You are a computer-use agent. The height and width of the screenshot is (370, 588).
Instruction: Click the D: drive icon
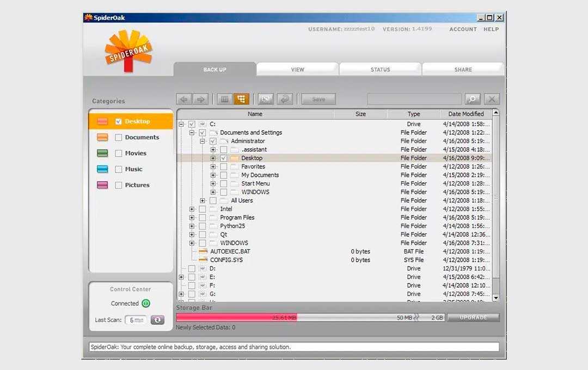(x=203, y=268)
